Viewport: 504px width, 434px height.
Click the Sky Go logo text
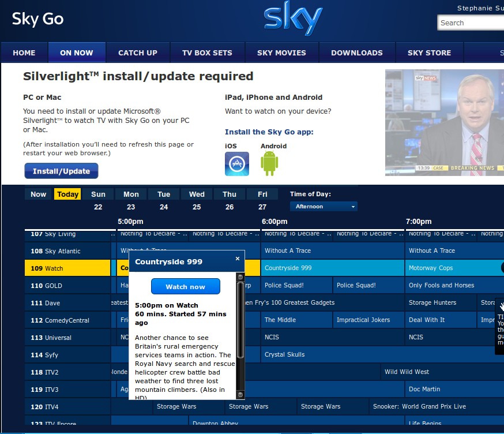pyautogui.click(x=37, y=19)
